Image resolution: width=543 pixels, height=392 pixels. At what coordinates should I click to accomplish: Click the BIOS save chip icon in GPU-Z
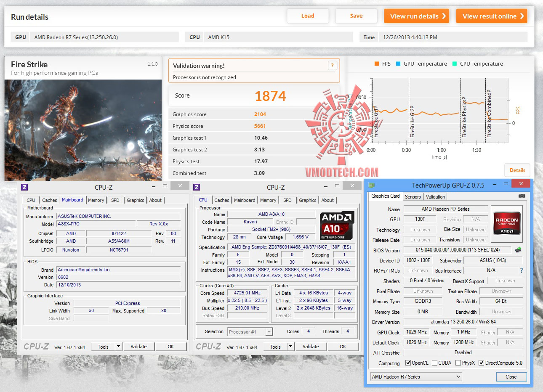[518, 250]
